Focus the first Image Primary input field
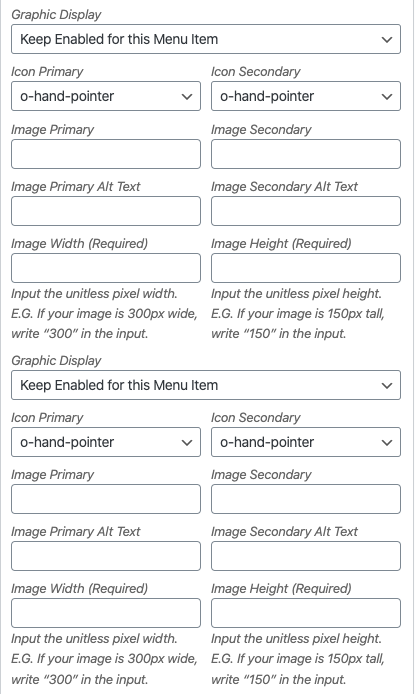Viewport: 416px width, 694px height. (106, 154)
